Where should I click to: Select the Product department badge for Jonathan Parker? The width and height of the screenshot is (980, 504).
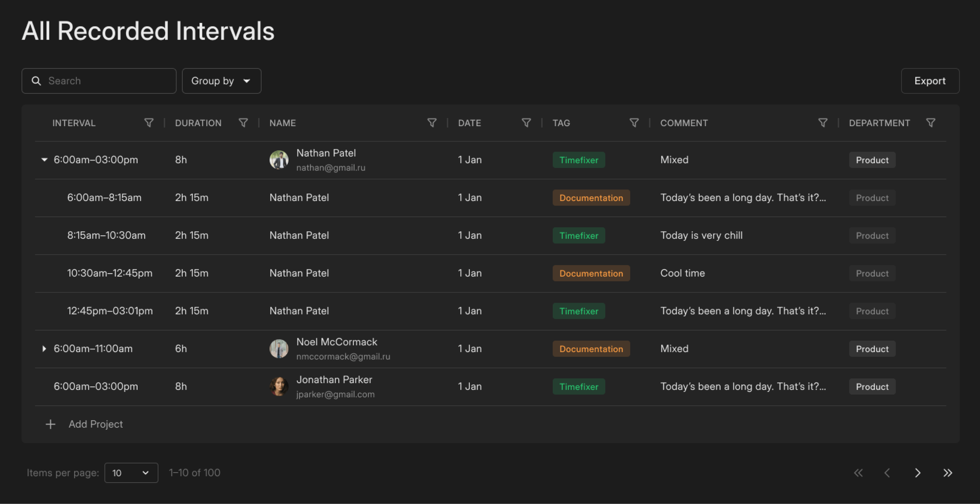[872, 386]
